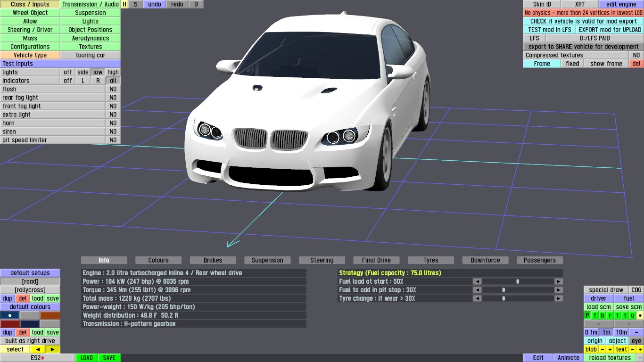Screen dimensions: 644x362
Task: Select the P view button
Action: tap(587, 315)
